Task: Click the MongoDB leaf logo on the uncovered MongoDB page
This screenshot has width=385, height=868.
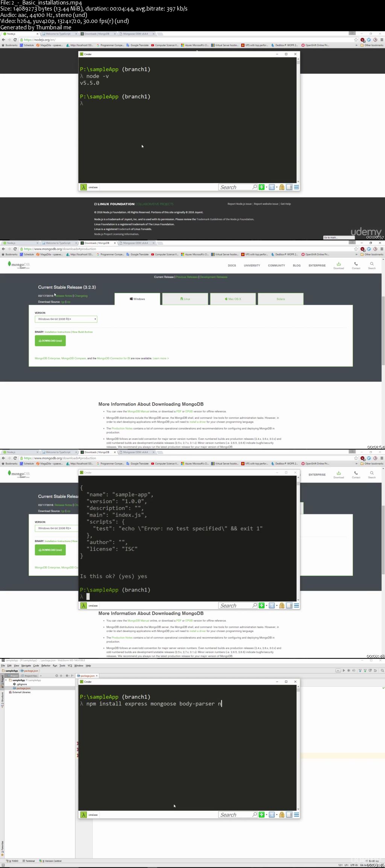Action: 19,265
